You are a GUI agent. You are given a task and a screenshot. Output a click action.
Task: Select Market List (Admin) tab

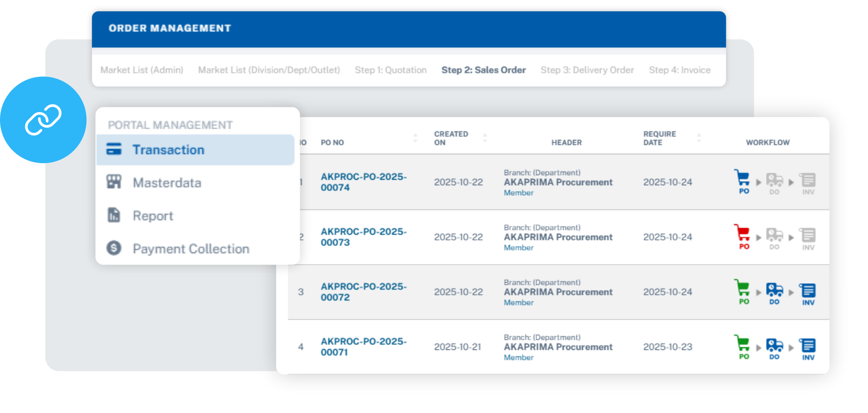(x=142, y=70)
